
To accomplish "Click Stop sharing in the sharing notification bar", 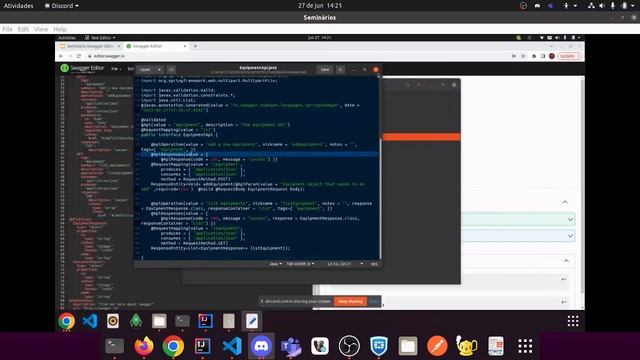I will (350, 302).
